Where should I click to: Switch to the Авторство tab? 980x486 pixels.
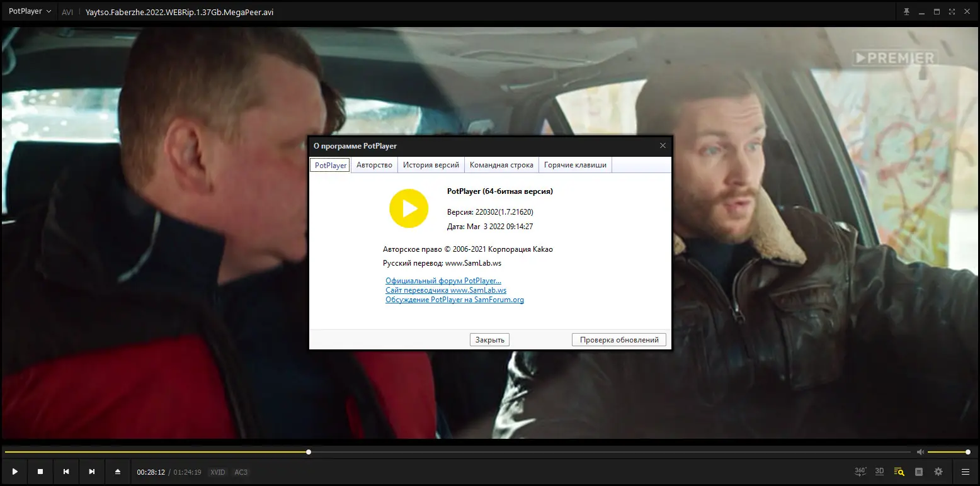tap(374, 165)
